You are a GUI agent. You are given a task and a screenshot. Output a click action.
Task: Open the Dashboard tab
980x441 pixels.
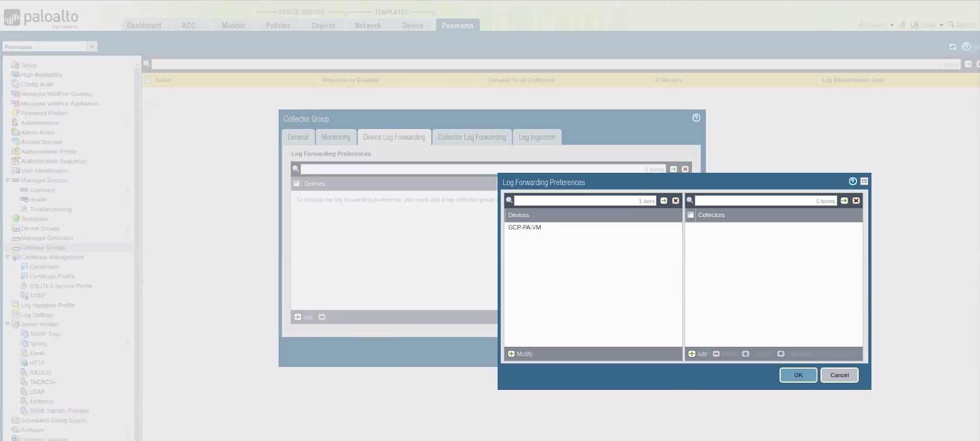[144, 25]
